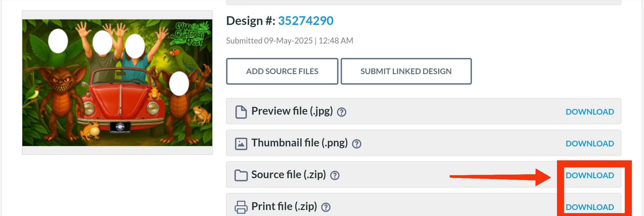Click the printer icon beside Print file
The image size is (644, 216).
[x=241, y=207]
